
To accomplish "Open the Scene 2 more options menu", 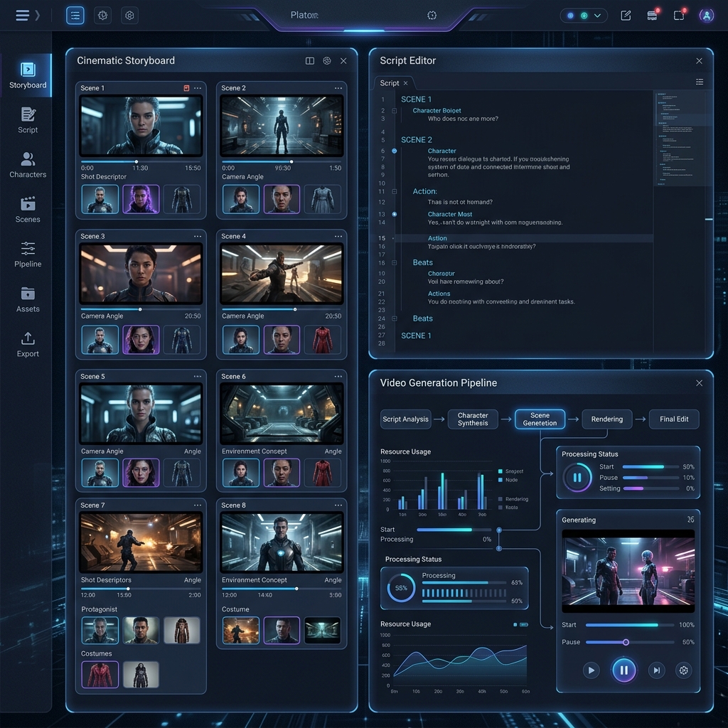I will pyautogui.click(x=338, y=88).
